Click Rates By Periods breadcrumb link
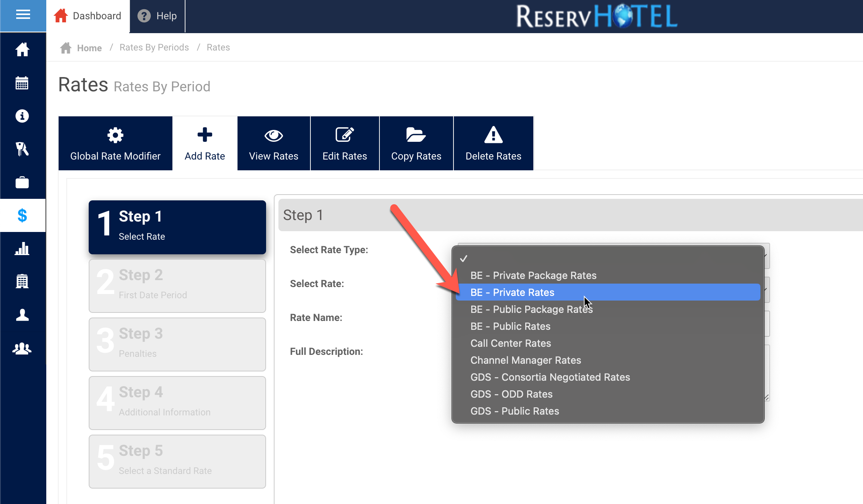This screenshot has width=863, height=504. pos(154,47)
